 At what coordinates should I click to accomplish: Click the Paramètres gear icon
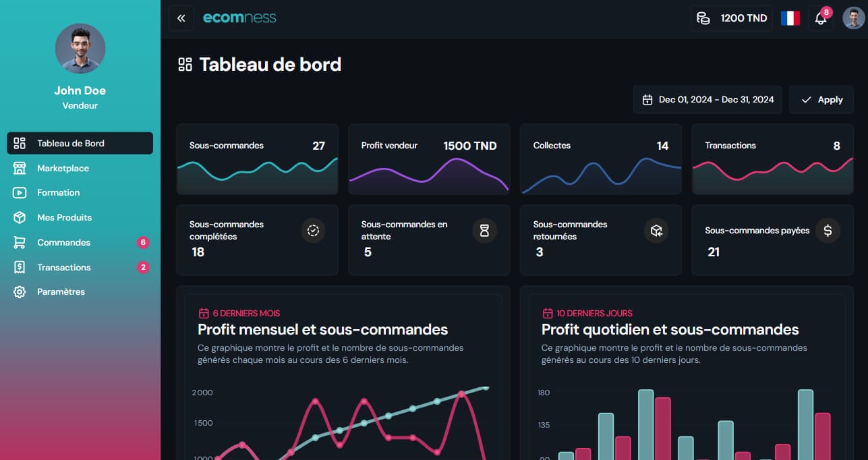pyautogui.click(x=20, y=292)
